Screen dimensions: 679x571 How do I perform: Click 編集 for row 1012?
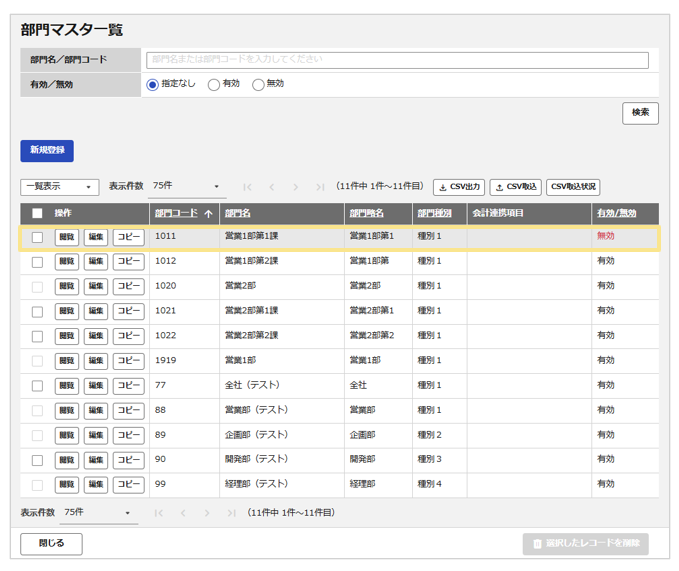point(96,262)
